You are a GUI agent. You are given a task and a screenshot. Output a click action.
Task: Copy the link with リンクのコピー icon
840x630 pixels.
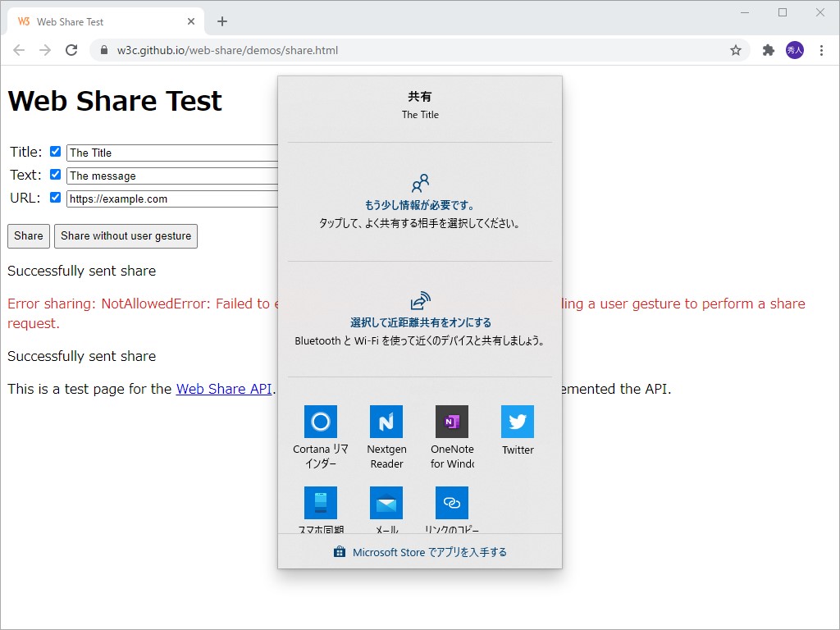click(451, 504)
